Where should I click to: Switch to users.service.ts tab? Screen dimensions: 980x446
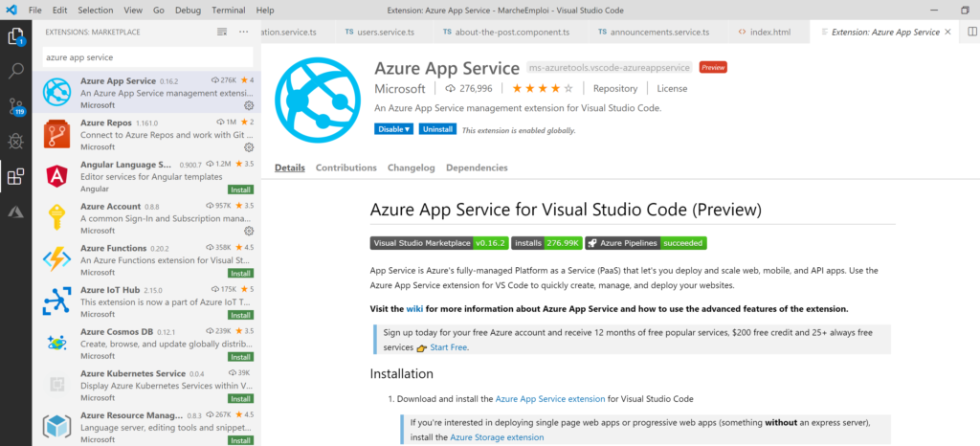[x=383, y=32]
